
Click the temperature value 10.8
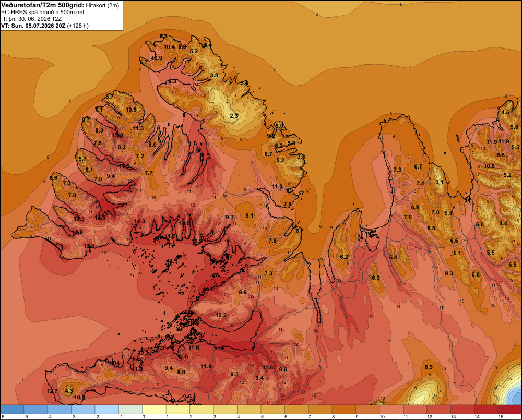click(489, 166)
